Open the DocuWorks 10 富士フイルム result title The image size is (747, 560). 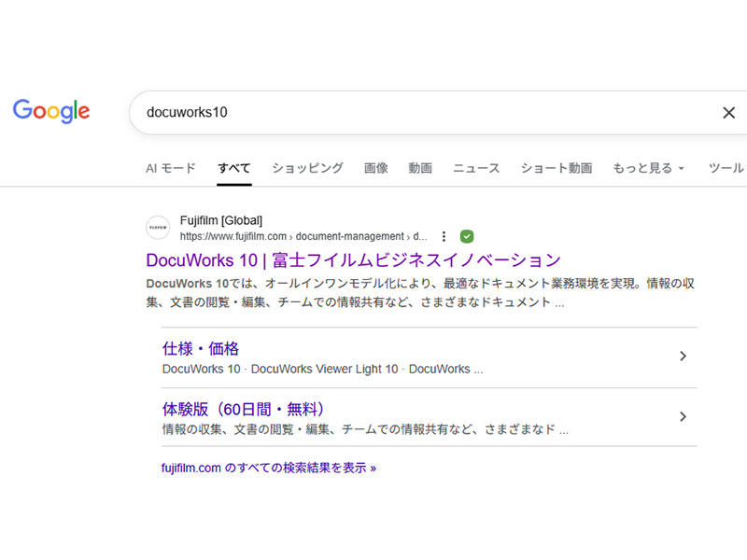point(353,260)
